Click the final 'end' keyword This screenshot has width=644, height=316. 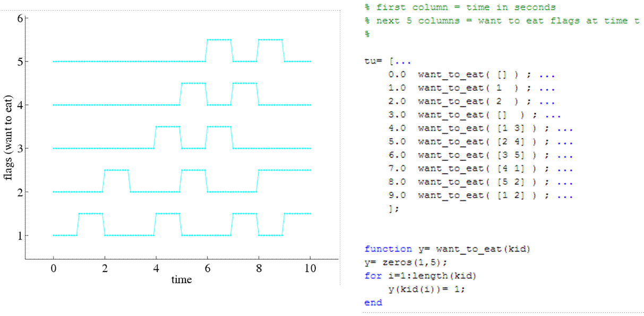click(x=373, y=303)
